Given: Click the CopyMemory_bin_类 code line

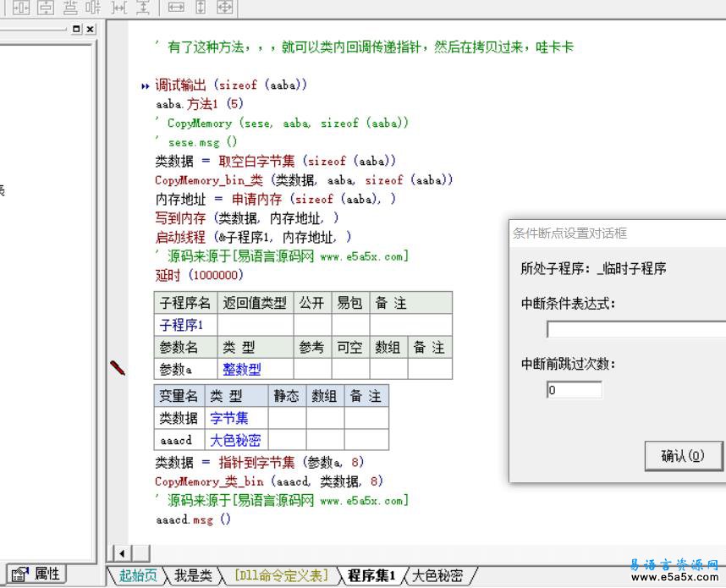Looking at the screenshot, I should click(x=304, y=180).
